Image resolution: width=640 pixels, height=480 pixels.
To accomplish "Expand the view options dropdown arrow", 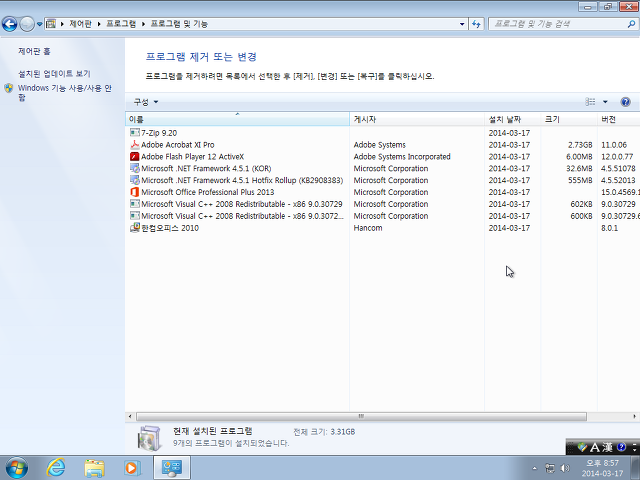I will [x=605, y=102].
